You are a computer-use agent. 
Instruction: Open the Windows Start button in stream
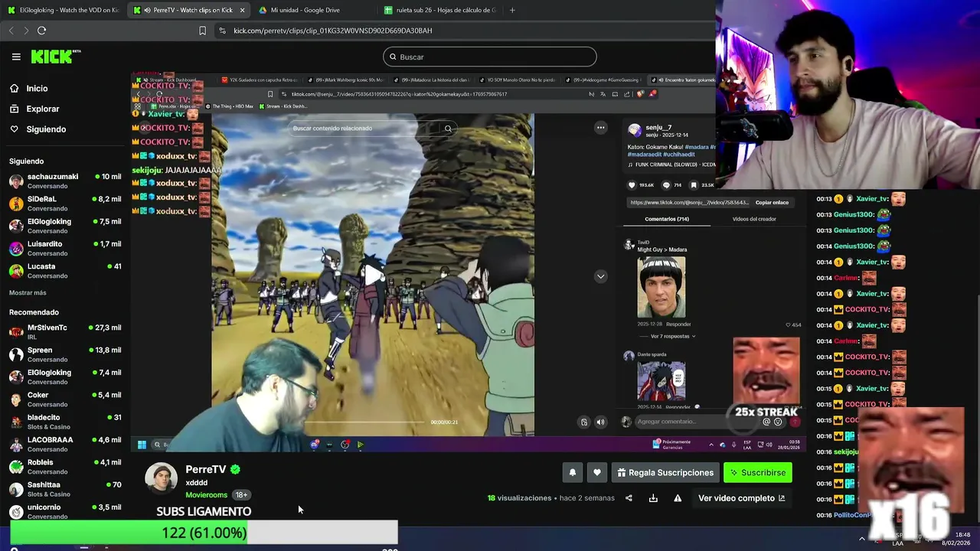142,445
